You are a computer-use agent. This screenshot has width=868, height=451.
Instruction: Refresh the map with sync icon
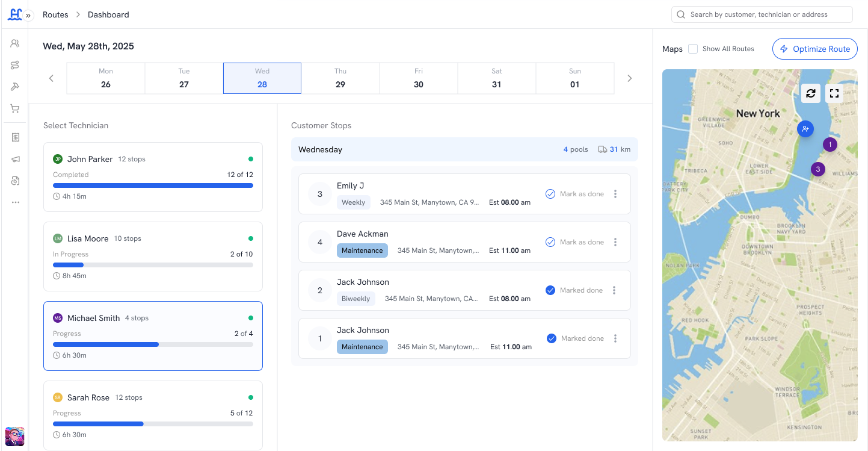point(811,93)
